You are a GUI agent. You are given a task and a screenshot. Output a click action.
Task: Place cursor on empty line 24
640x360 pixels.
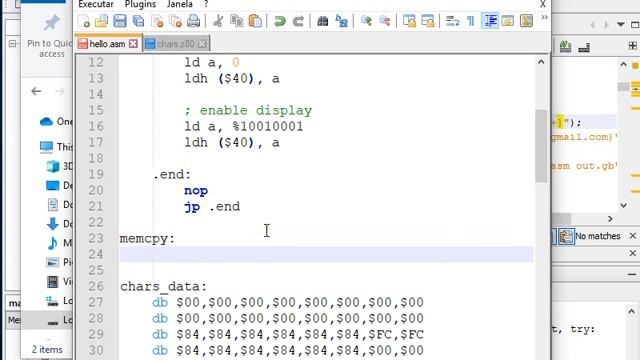coord(327,254)
